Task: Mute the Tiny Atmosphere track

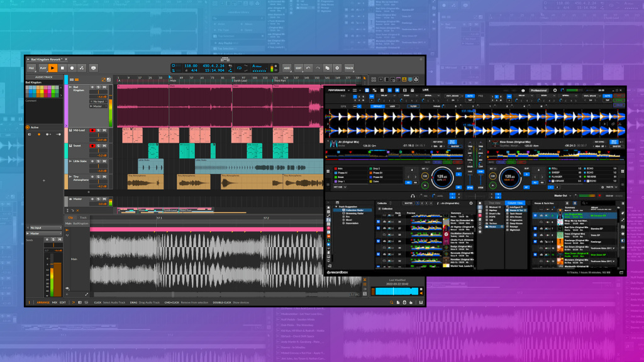Action: click(104, 177)
